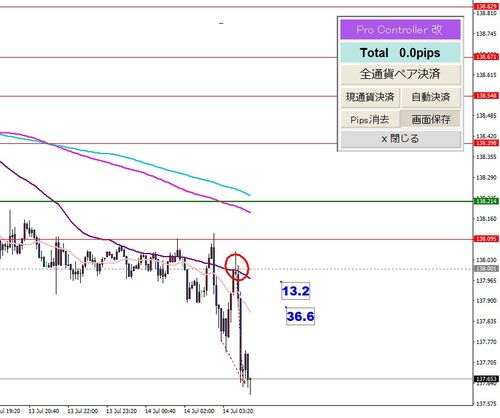Click the 14 Jul 02:00 time label
This screenshot has width=500, height=418.
[199, 411]
